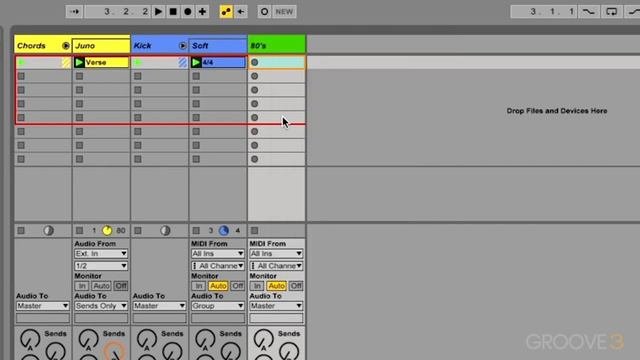Set Juno monitor to Auto
The width and height of the screenshot is (640, 360).
coord(101,286)
